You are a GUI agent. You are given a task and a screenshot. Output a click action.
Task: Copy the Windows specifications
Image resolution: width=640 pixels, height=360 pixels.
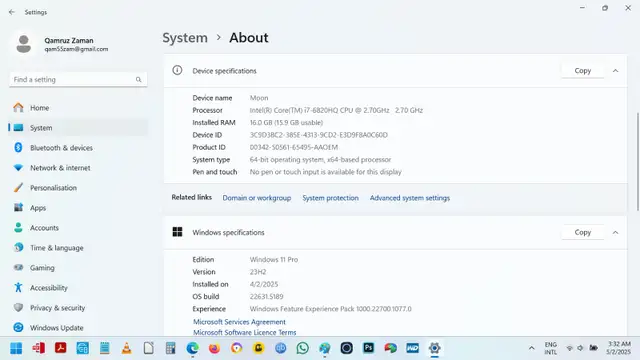coord(582,232)
